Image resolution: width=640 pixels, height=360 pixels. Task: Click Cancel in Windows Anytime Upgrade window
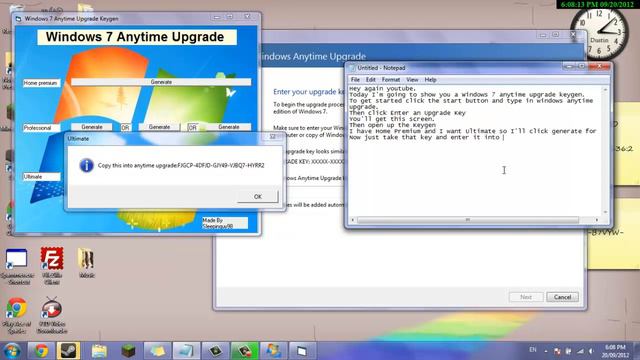562,297
